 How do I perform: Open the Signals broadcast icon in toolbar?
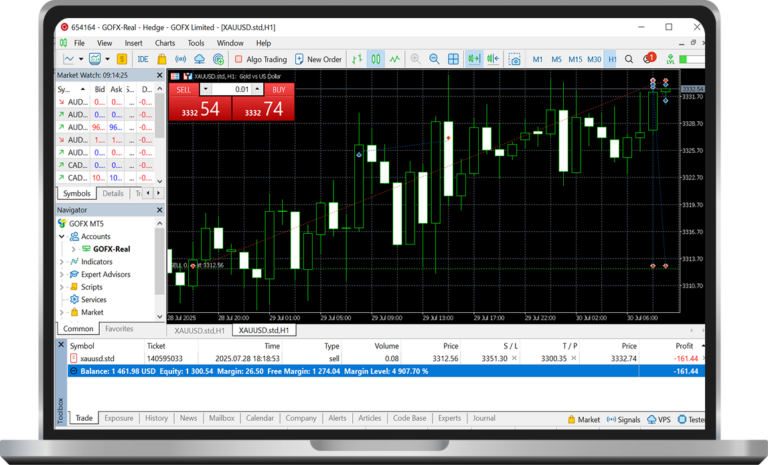click(x=180, y=59)
